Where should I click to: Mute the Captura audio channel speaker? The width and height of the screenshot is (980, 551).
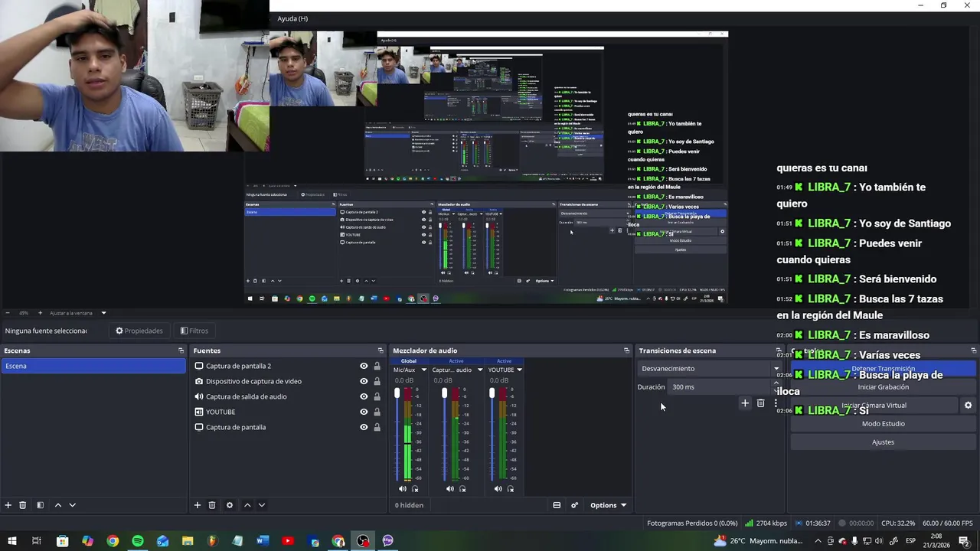point(450,489)
